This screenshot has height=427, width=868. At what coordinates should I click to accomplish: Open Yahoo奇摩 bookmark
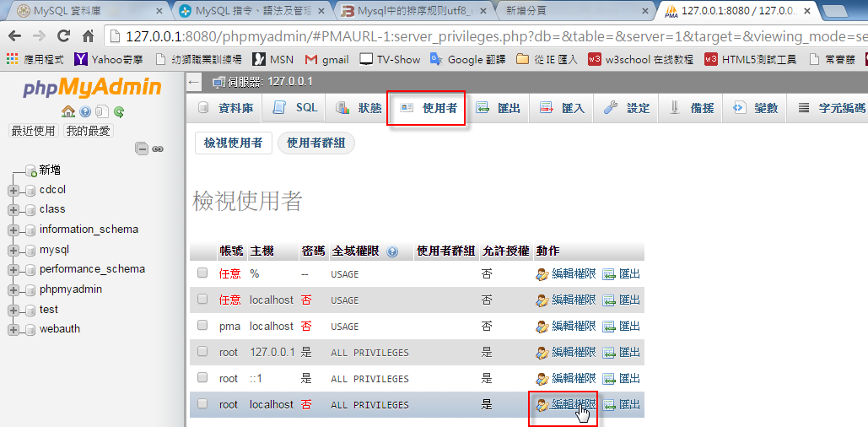110,59
